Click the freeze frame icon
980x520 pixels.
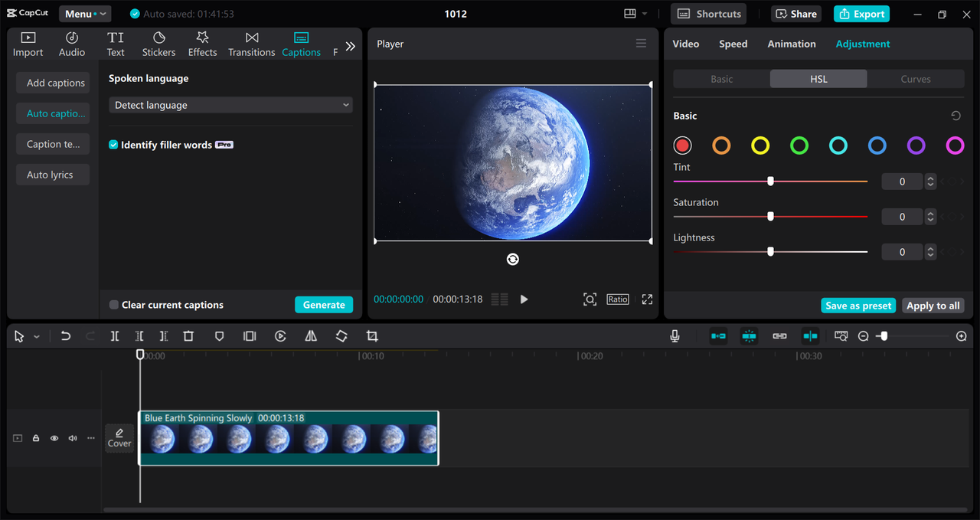(250, 336)
